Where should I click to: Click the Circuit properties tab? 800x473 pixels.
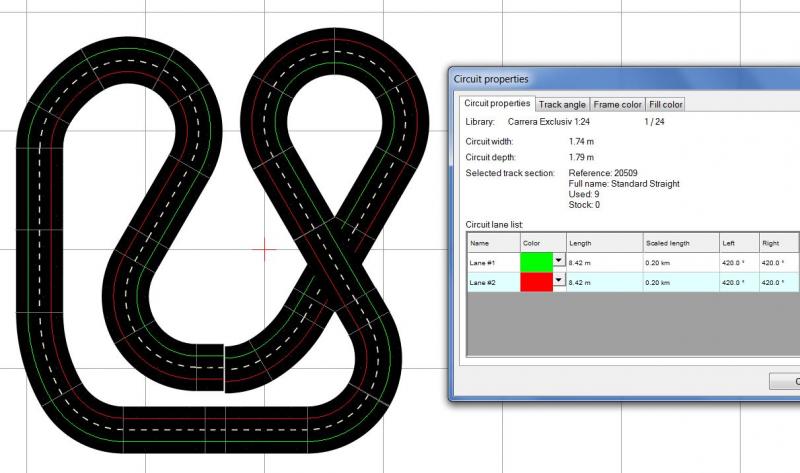[x=497, y=103]
